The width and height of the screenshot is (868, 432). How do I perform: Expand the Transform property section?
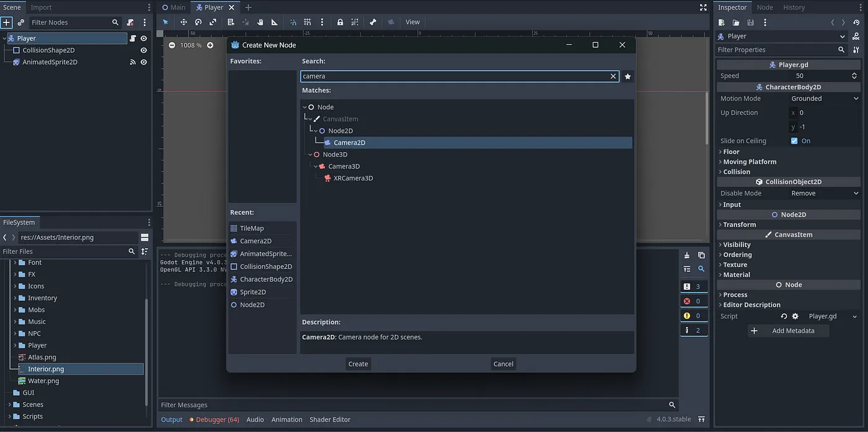(x=739, y=225)
